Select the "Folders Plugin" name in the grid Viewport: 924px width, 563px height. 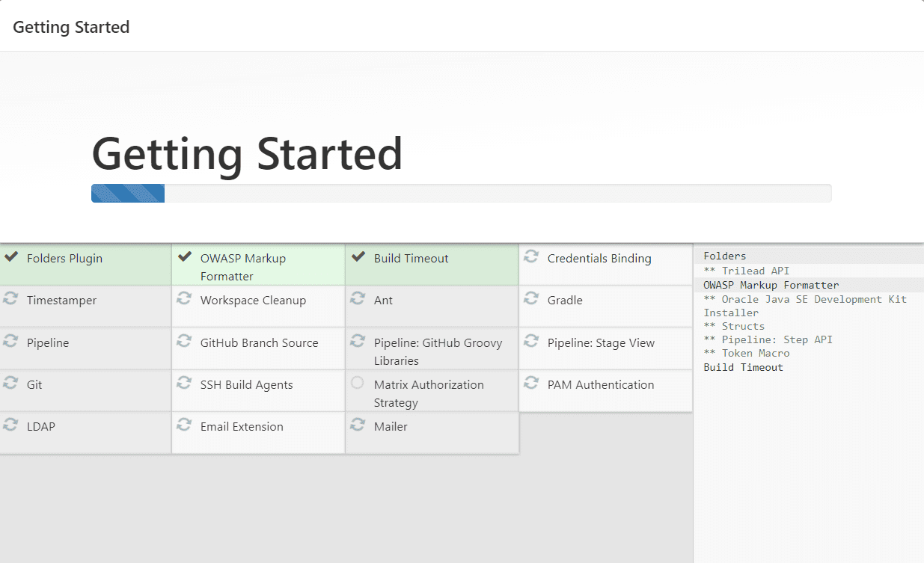click(x=64, y=259)
